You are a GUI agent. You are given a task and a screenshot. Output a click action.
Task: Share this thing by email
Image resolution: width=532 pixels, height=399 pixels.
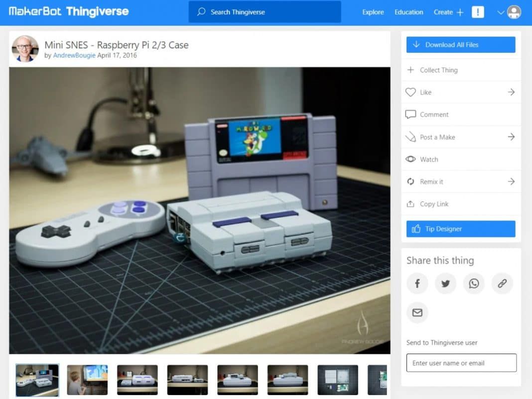417,313
